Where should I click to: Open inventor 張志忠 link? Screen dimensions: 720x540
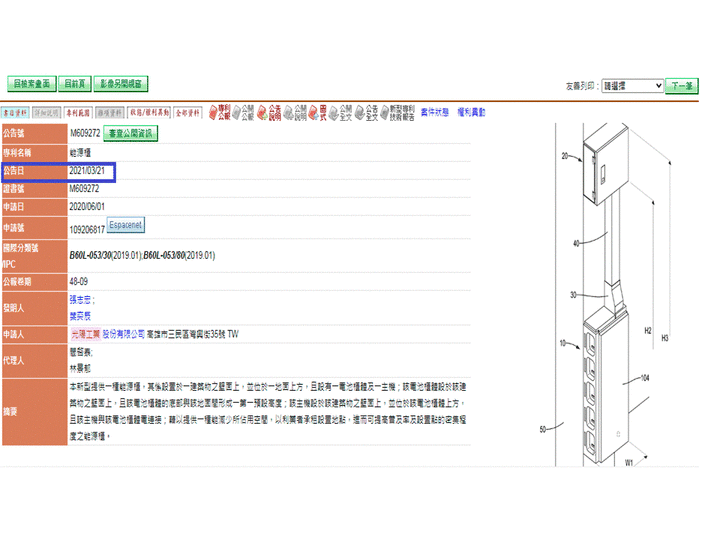click(x=80, y=300)
